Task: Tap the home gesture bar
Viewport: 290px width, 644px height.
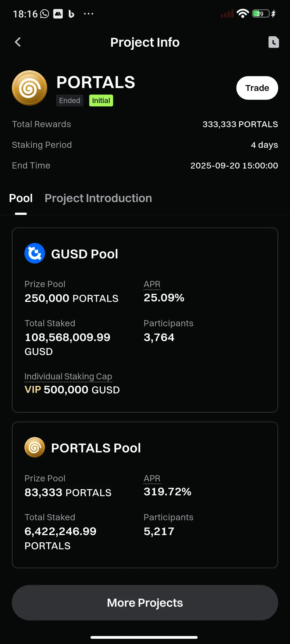Action: [144, 637]
